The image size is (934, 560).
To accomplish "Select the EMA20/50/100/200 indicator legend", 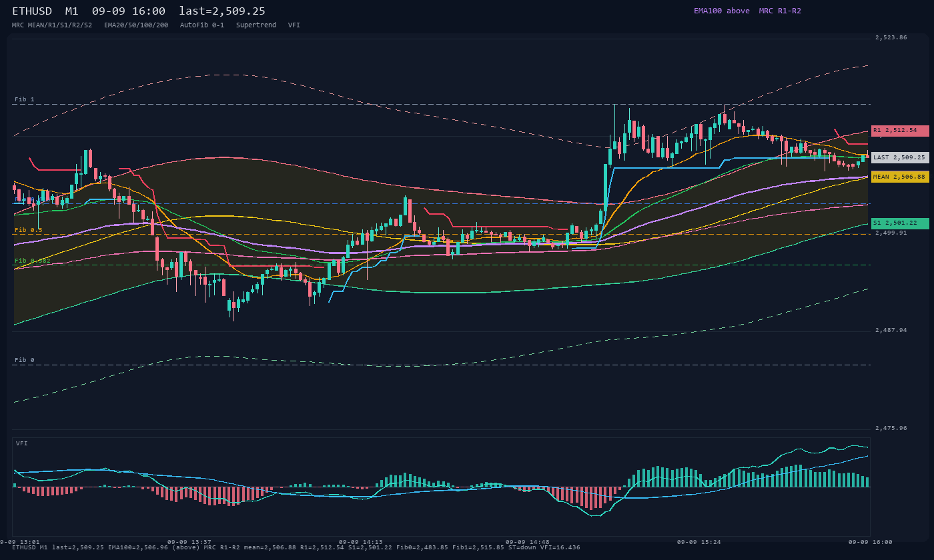I will (136, 25).
